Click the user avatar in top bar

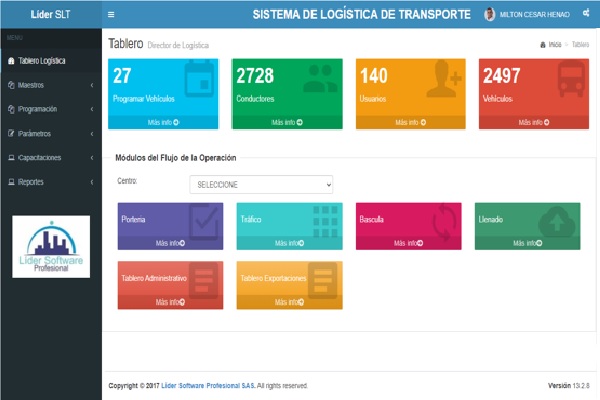[x=489, y=15]
